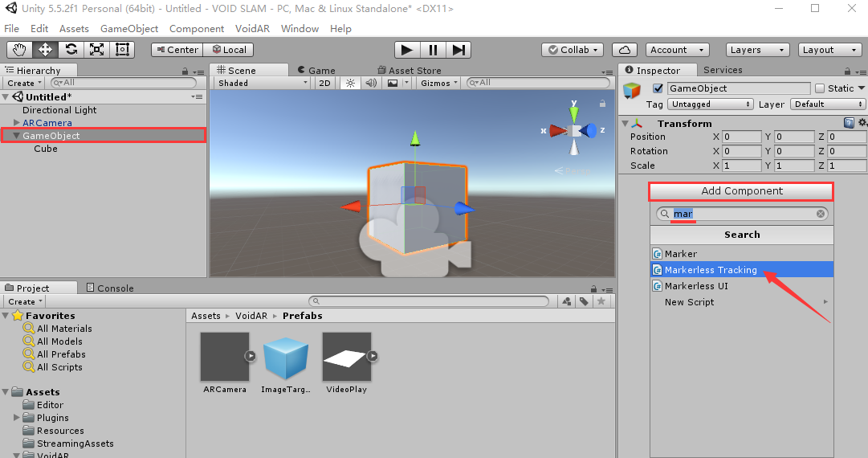Select the Scale tool
The height and width of the screenshot is (458, 868).
coord(96,50)
